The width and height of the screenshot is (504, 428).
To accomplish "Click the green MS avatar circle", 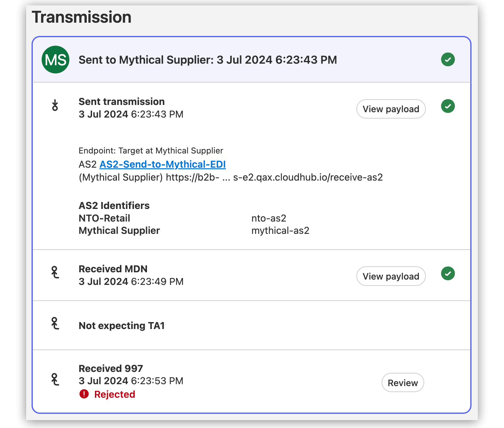I will [56, 60].
